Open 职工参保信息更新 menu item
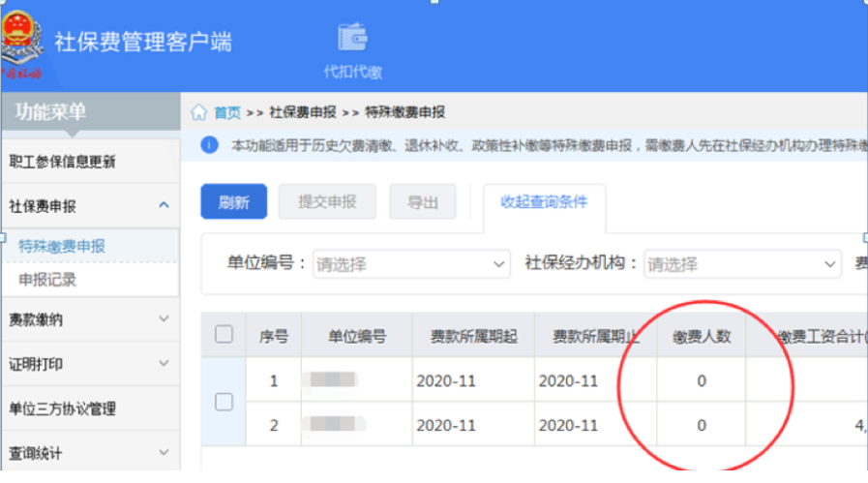The image size is (868, 483). pyautogui.click(x=62, y=162)
